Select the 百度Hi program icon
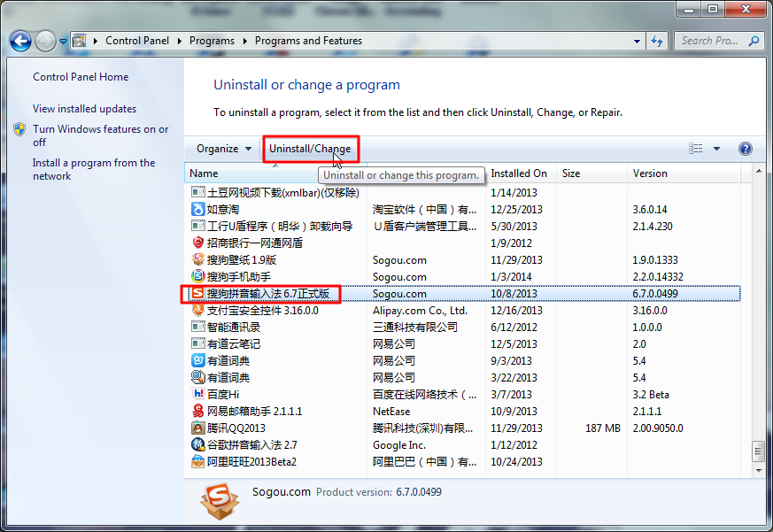This screenshot has height=532, width=773. pyautogui.click(x=197, y=394)
